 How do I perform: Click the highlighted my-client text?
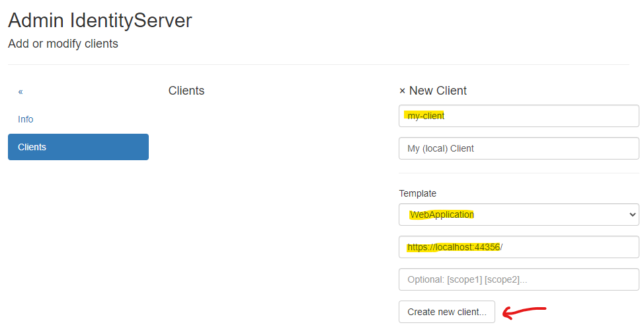tap(425, 116)
